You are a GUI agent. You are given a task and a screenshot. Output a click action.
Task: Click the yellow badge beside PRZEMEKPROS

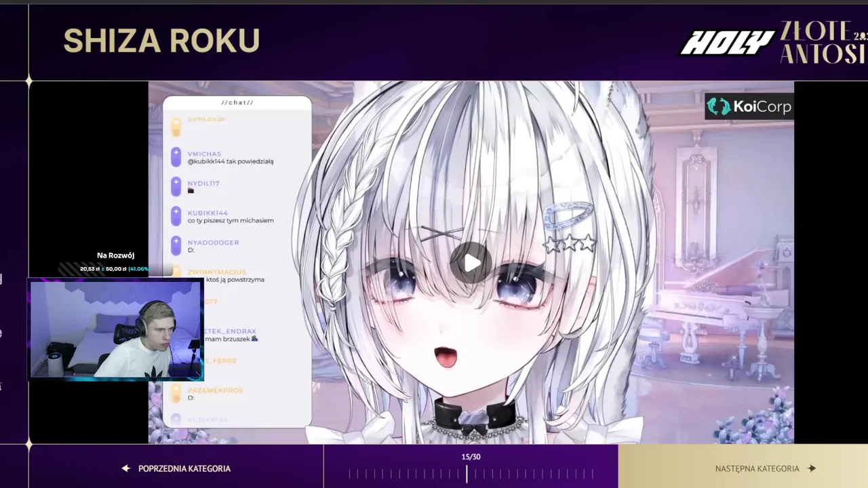click(176, 393)
